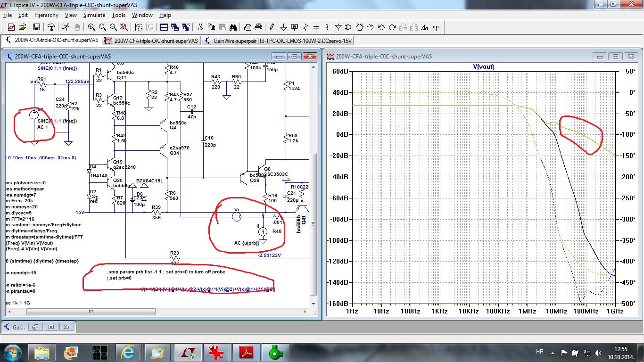This screenshot has height=362, width=644.
Task: Select the Cut scissors tool
Action: coord(200,27)
